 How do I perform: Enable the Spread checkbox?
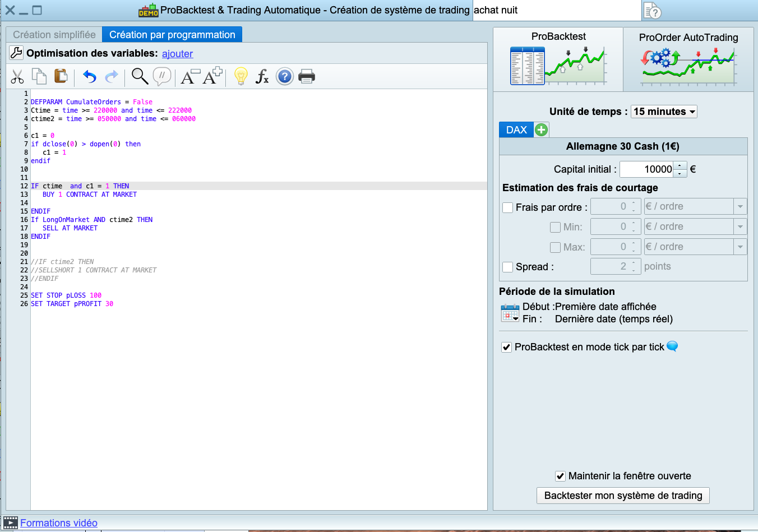(508, 267)
